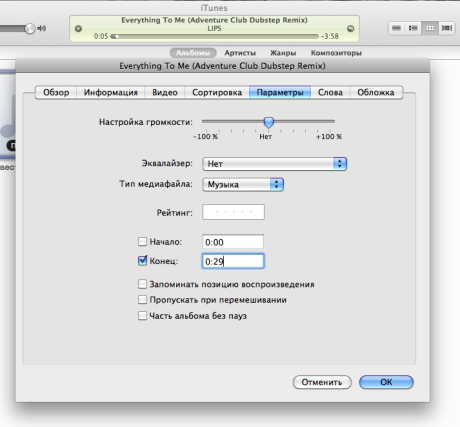Click the left circular icon in display
The width and height of the screenshot is (460, 427).
pos(78,29)
